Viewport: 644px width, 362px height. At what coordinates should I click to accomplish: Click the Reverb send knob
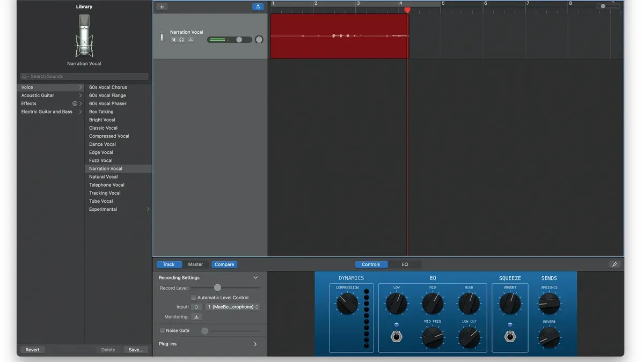(549, 338)
